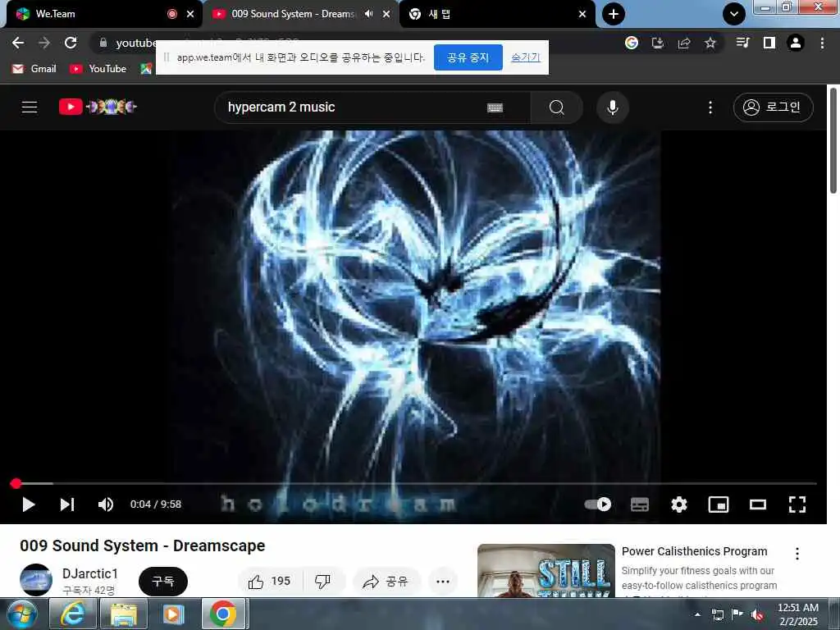Open the Chrome three-dot menu
This screenshot has height=630, width=840.
click(822, 43)
